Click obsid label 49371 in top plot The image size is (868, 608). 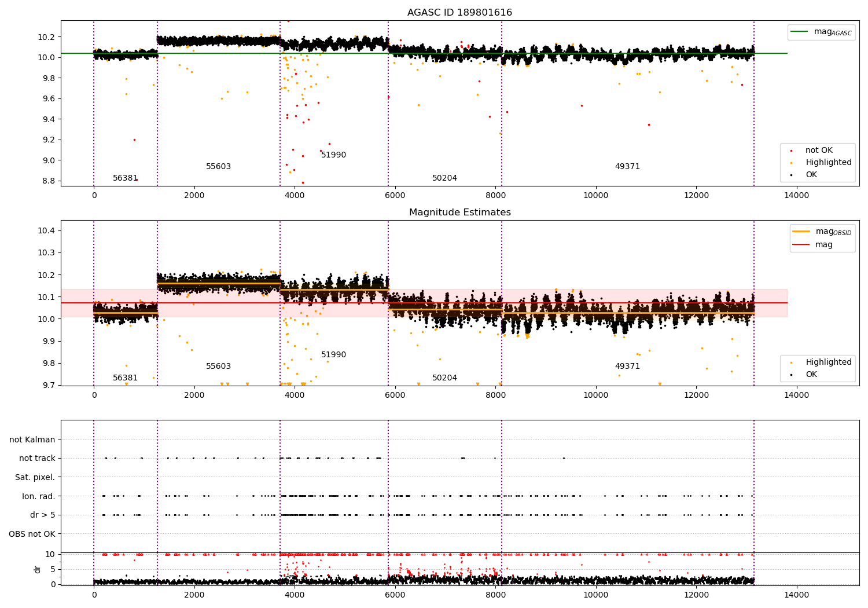pyautogui.click(x=627, y=167)
